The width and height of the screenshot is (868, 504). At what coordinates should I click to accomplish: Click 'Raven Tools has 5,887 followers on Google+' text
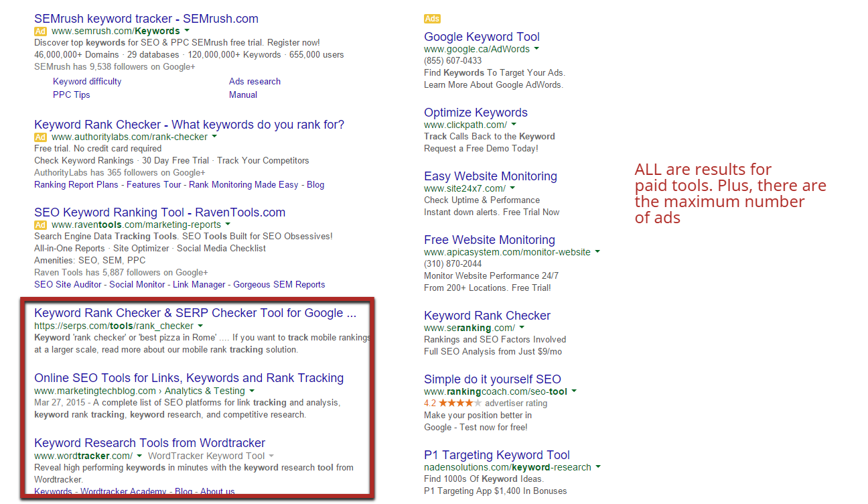click(121, 272)
